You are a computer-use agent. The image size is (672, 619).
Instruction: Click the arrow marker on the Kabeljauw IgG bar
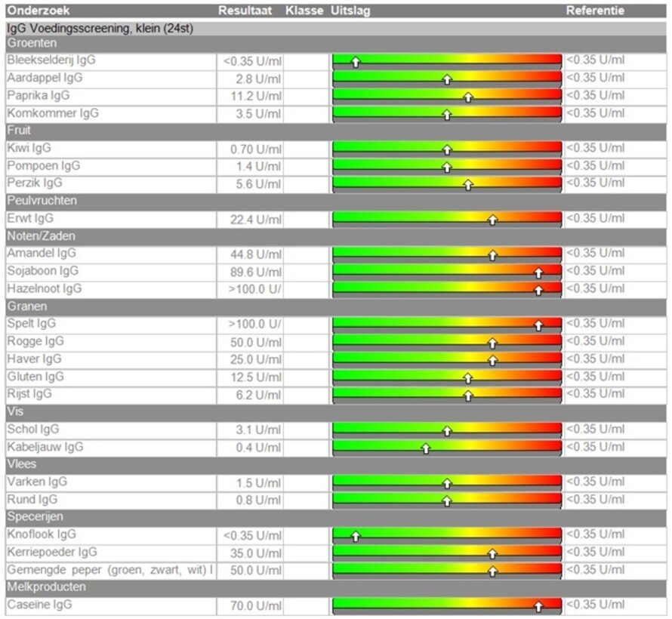425,448
